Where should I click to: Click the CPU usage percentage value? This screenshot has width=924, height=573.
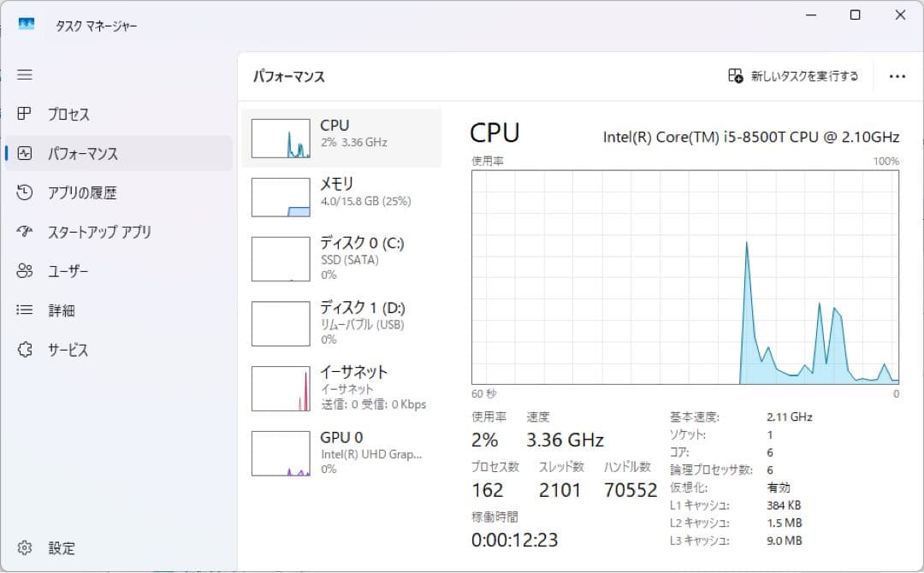(484, 440)
